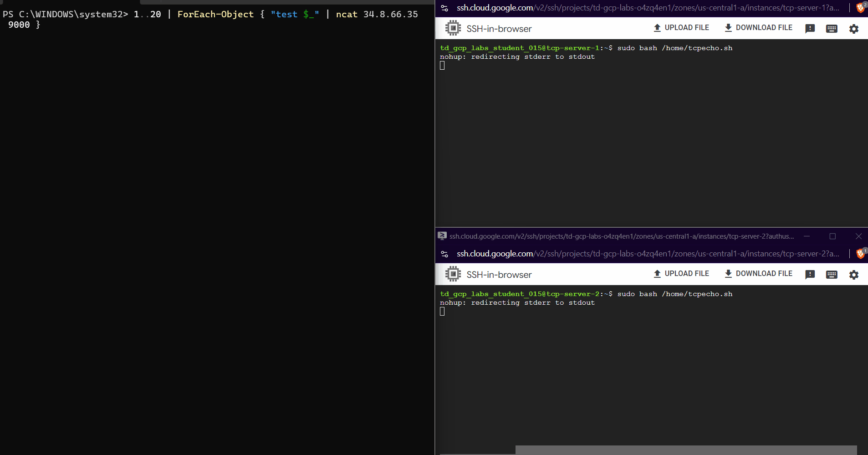Click feedback icon in tcp-server-2 toolbar
This screenshot has height=455, width=868.
point(810,275)
